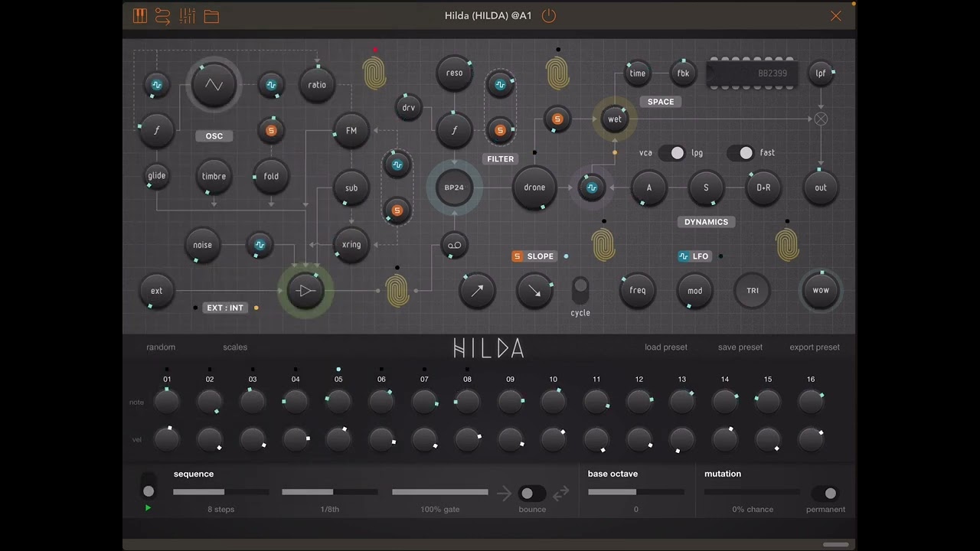Viewport: 980px width, 551px height.
Task: Click the orange slope icon left of wet knob
Action: tap(557, 119)
